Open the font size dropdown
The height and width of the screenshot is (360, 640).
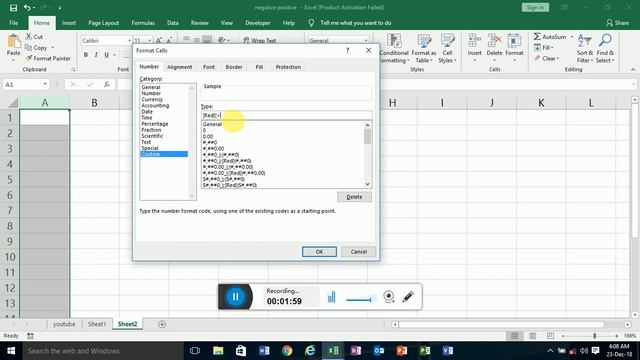(x=149, y=40)
